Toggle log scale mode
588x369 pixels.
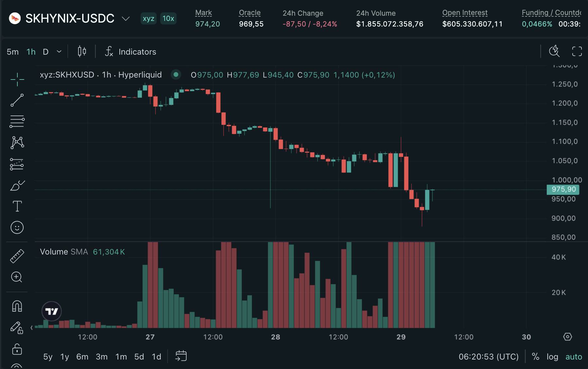552,357
